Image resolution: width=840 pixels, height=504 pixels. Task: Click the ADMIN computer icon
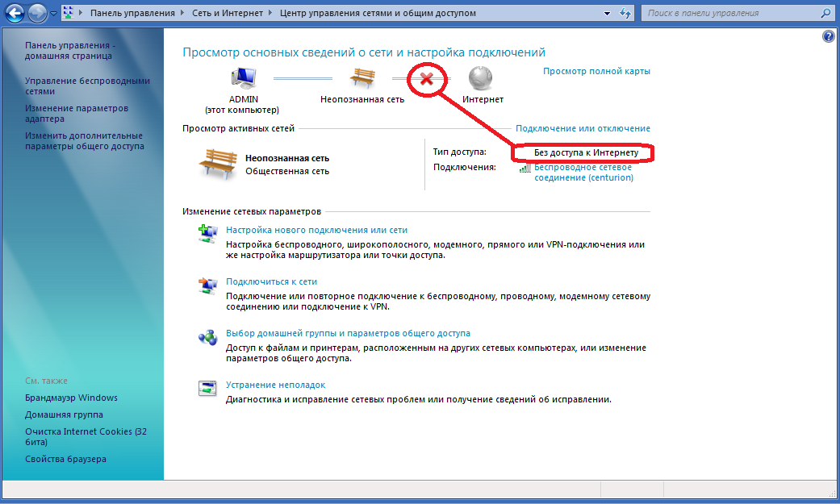(x=243, y=79)
